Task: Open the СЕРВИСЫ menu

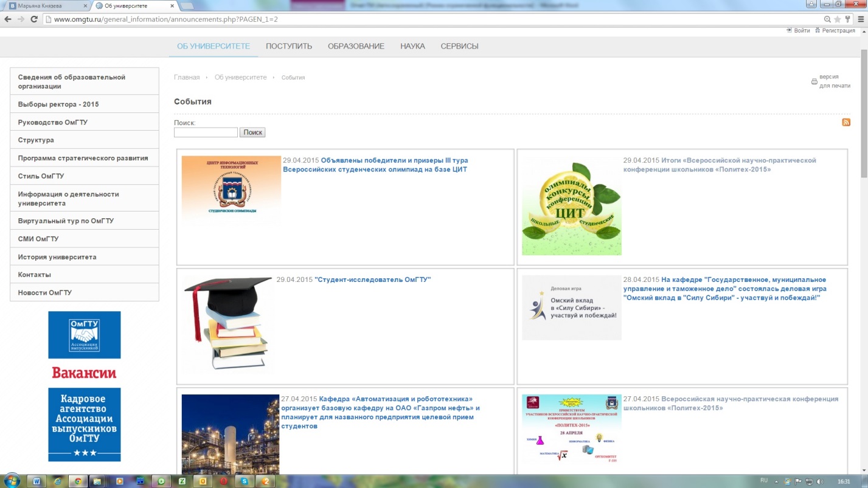Action: tap(459, 46)
